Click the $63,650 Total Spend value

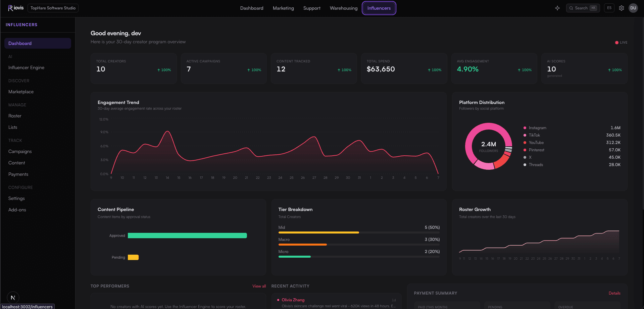click(381, 69)
